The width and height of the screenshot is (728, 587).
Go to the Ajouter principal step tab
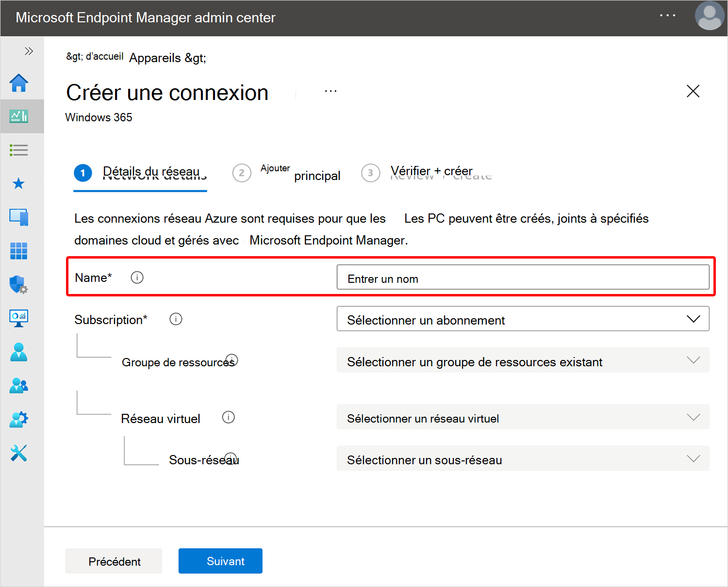tap(286, 173)
